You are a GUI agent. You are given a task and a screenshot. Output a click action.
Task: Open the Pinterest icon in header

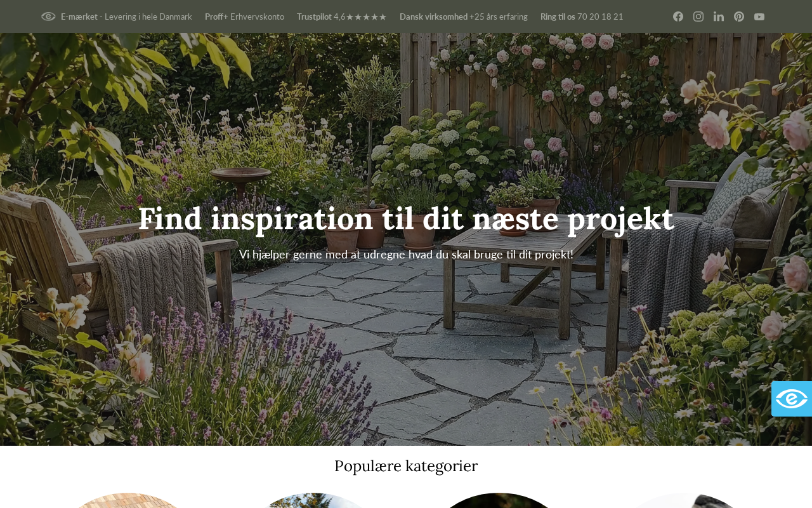tap(739, 17)
